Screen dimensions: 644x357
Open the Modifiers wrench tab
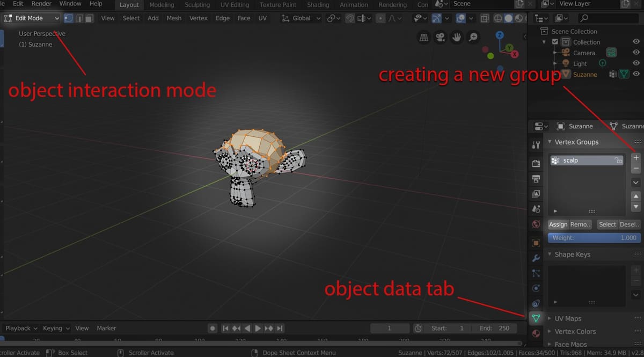(536, 258)
